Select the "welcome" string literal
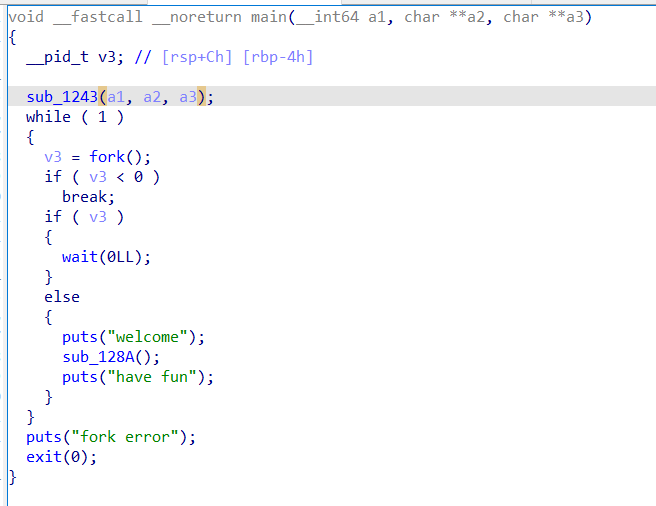656x506 pixels. click(x=147, y=337)
